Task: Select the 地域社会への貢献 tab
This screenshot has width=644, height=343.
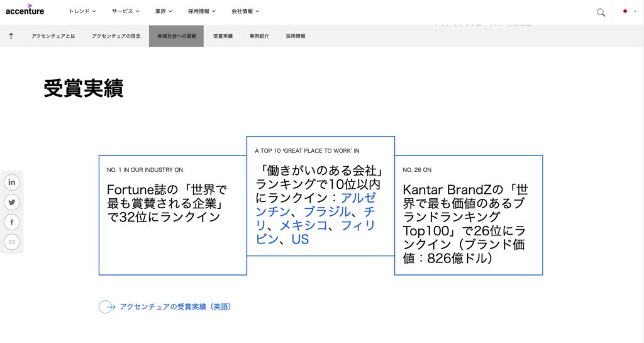Action: coord(176,37)
